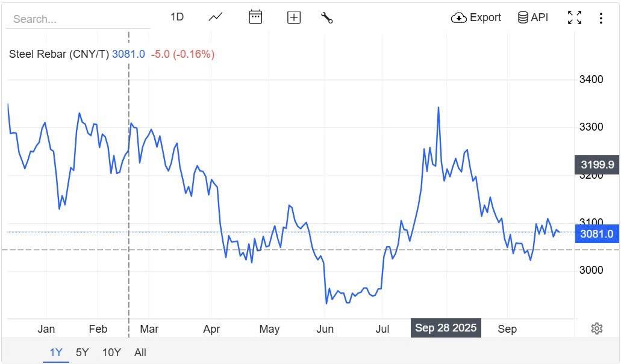Open chart settings gear icon
Image resolution: width=621 pixels, height=364 pixels.
pos(597,329)
